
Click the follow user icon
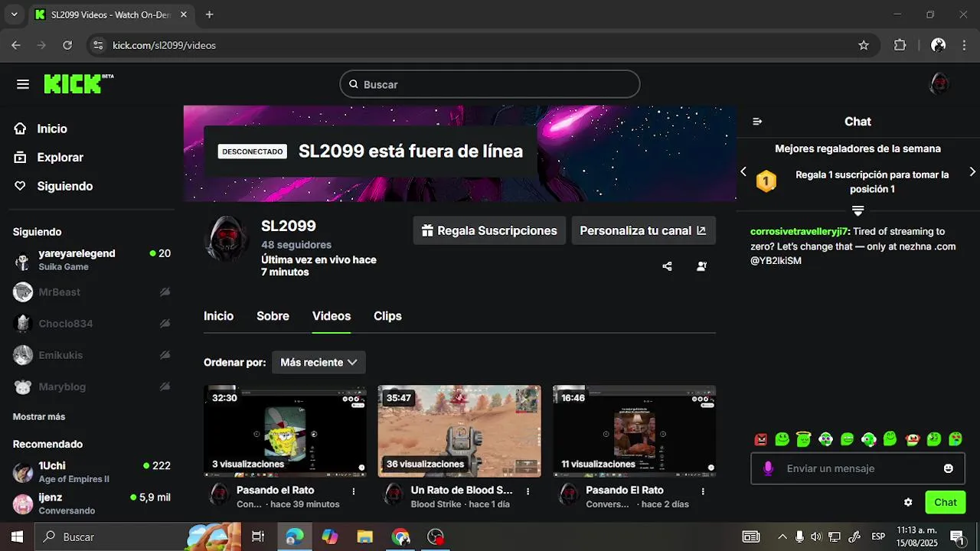coord(701,266)
